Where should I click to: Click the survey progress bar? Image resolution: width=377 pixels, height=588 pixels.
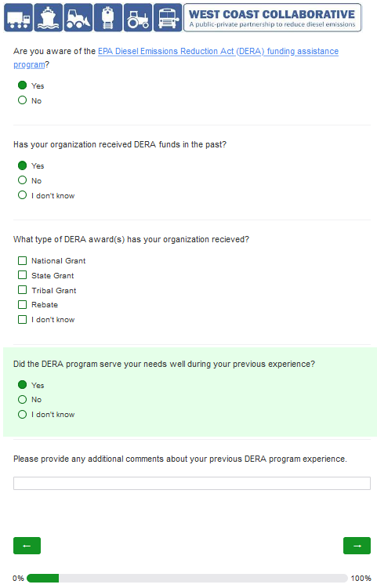tap(187, 579)
